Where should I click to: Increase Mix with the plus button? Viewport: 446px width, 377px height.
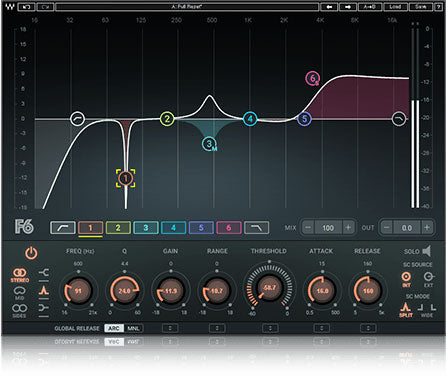pos(348,228)
